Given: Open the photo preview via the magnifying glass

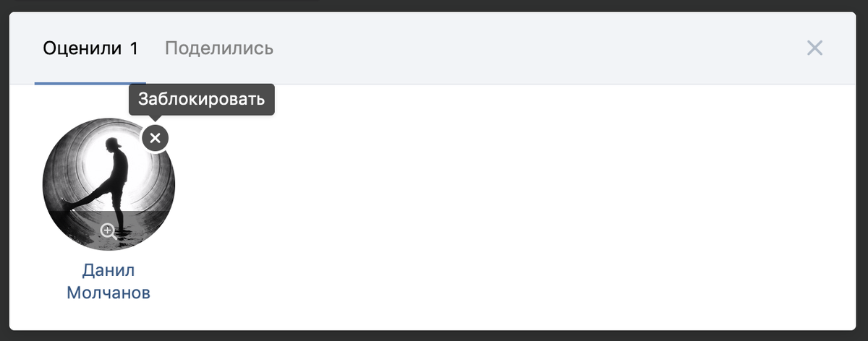Looking at the screenshot, I should [109, 231].
